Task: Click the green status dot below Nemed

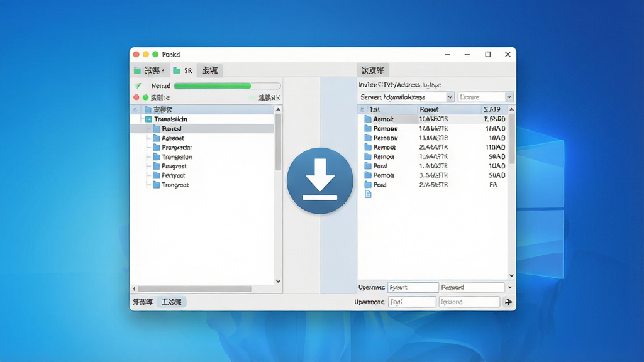Action: (x=145, y=97)
